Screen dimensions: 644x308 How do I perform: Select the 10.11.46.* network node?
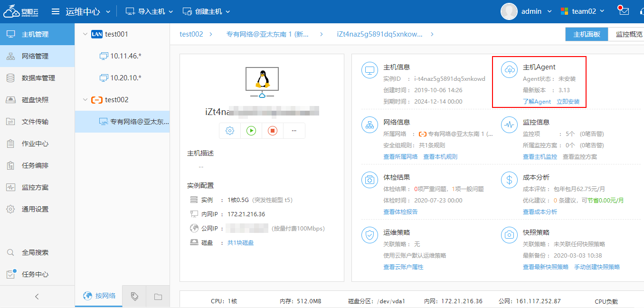click(x=122, y=56)
